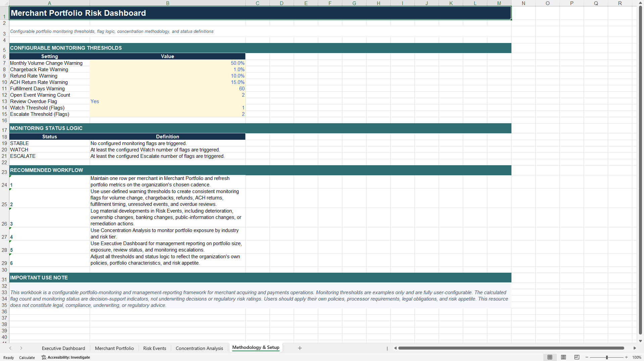Open the Concentration Analysis sheet tab
The height and width of the screenshot is (361, 644).
pos(199,348)
